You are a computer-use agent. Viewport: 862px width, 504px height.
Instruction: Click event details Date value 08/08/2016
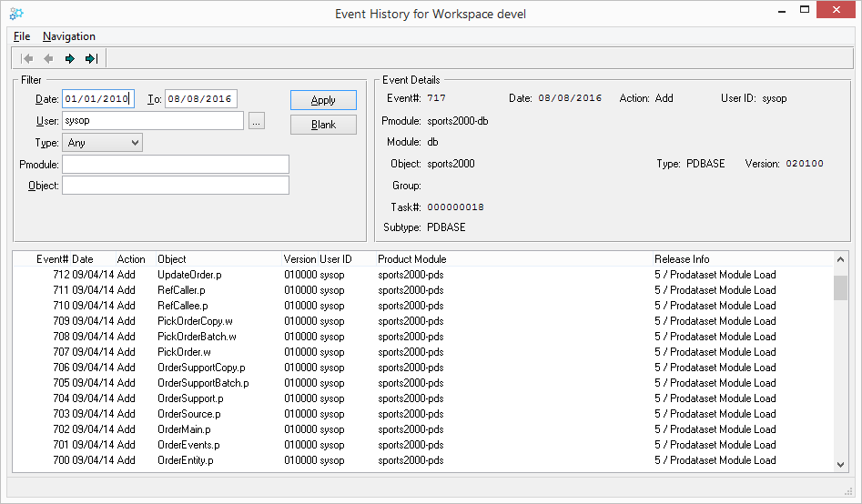(x=570, y=98)
